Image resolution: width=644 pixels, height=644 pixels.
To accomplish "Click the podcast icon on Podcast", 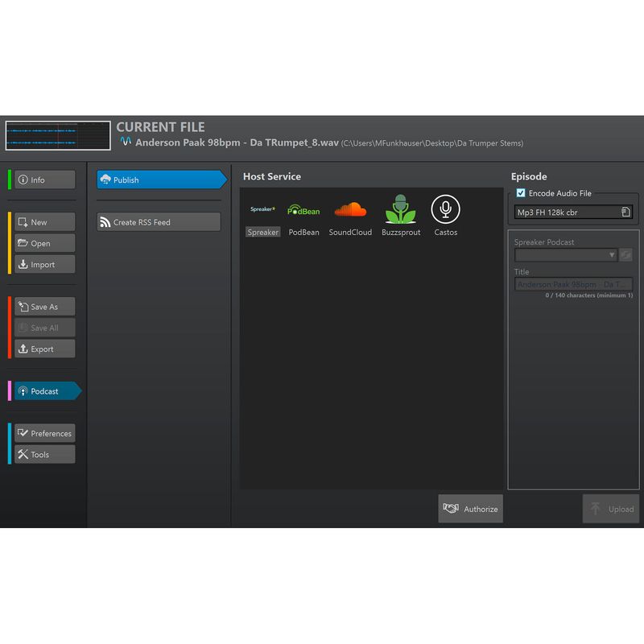I will coord(23,391).
